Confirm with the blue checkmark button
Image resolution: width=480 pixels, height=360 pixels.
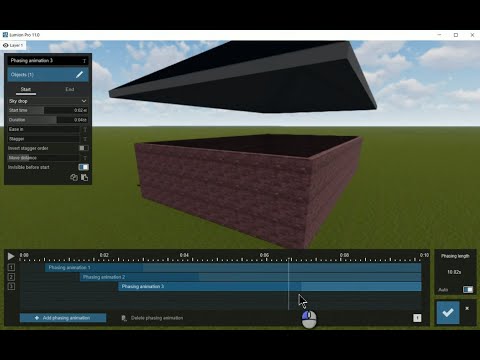[448, 312]
